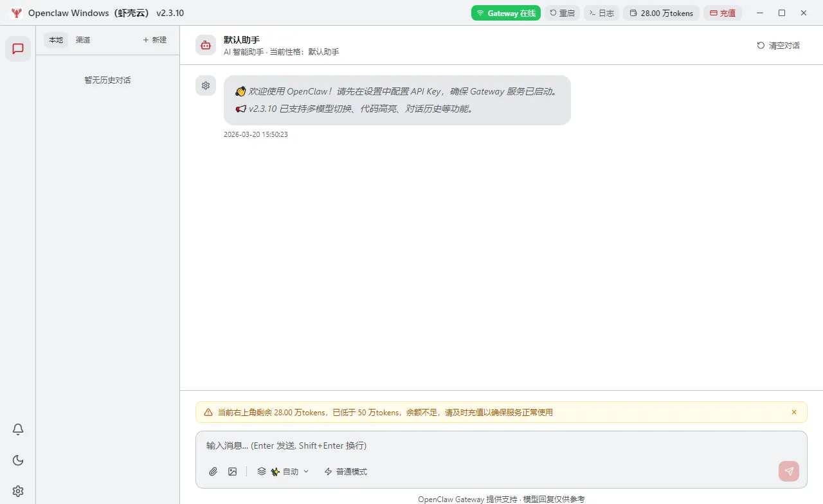The height and width of the screenshot is (504, 823).
Task: Click the 默认助手 title text
Action: 242,40
